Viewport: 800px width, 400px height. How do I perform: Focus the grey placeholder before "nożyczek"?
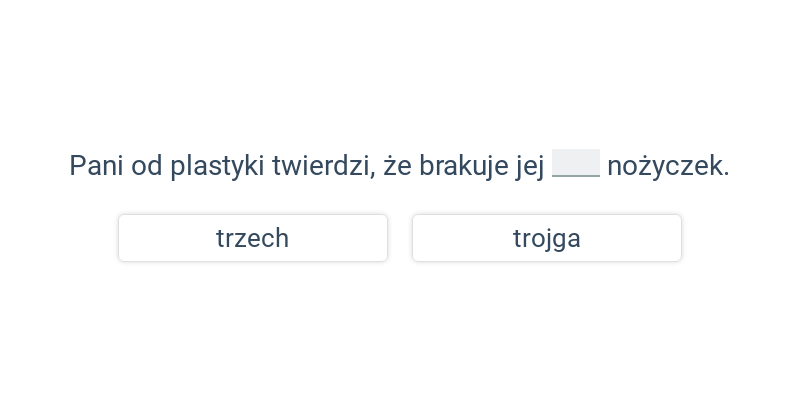pyautogui.click(x=576, y=163)
